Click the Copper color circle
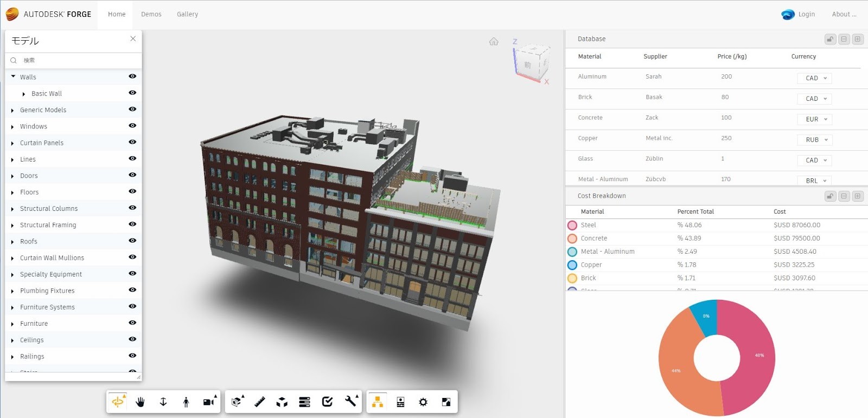Viewport: 868px width, 418px height. tap(572, 265)
